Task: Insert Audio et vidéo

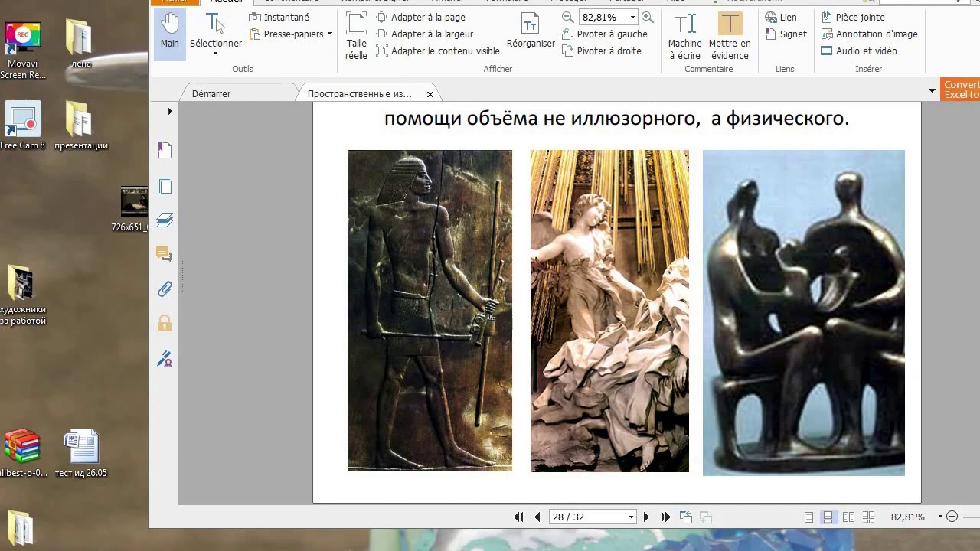Action: coord(858,51)
